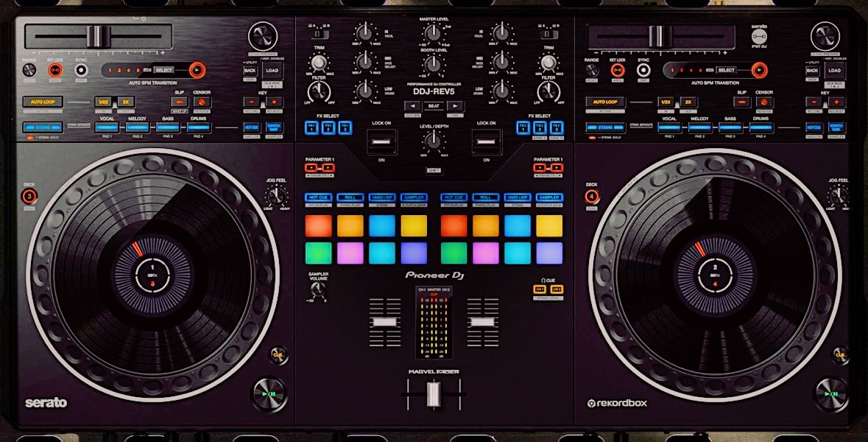Viewport: 868px width, 442px height.
Task: Click the Master Level knob
Action: [x=434, y=35]
